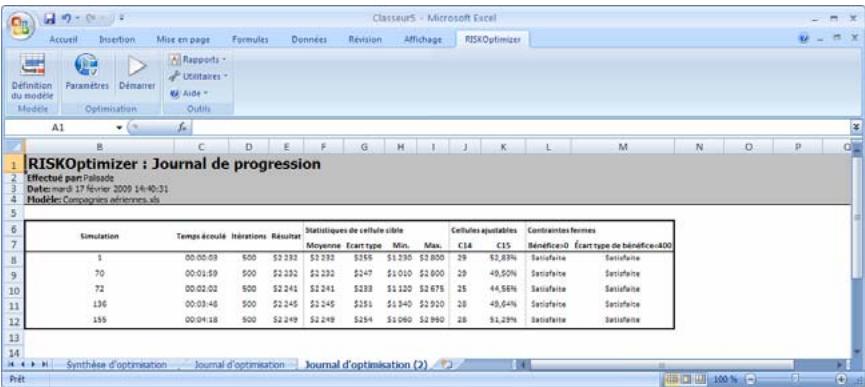Select row 10 header
Screen dimensions: 865x387
tap(15, 291)
